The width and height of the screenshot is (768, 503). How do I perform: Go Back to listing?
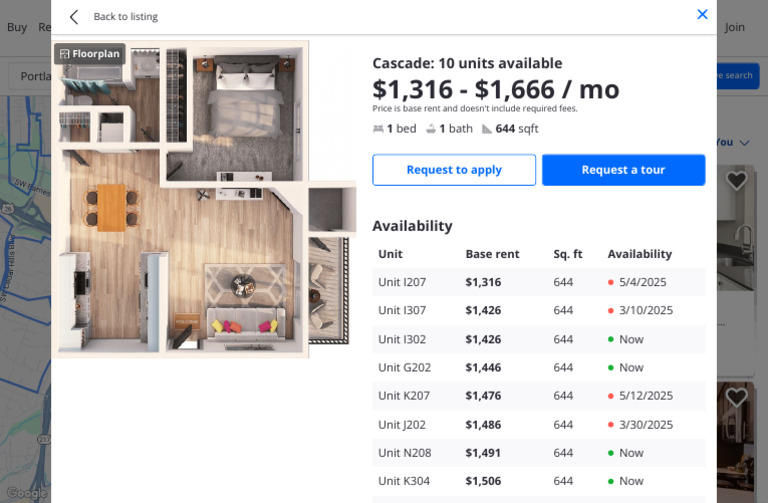(x=125, y=16)
